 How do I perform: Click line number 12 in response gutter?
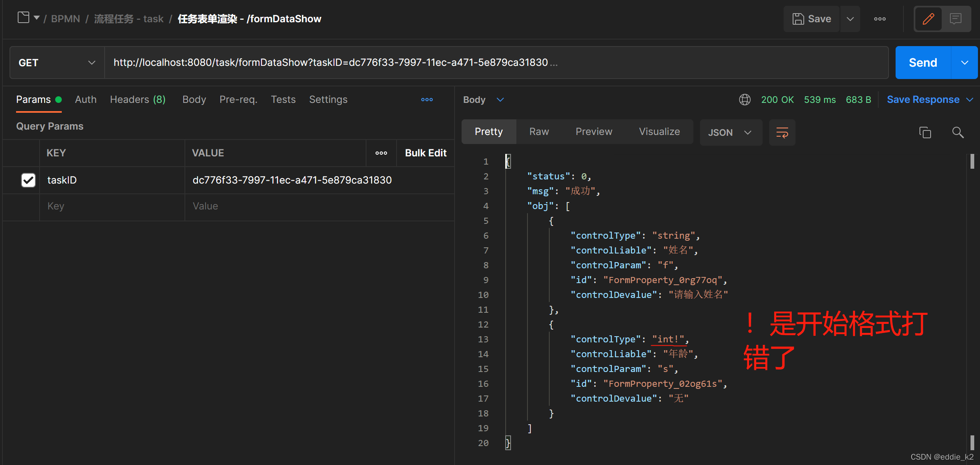483,325
